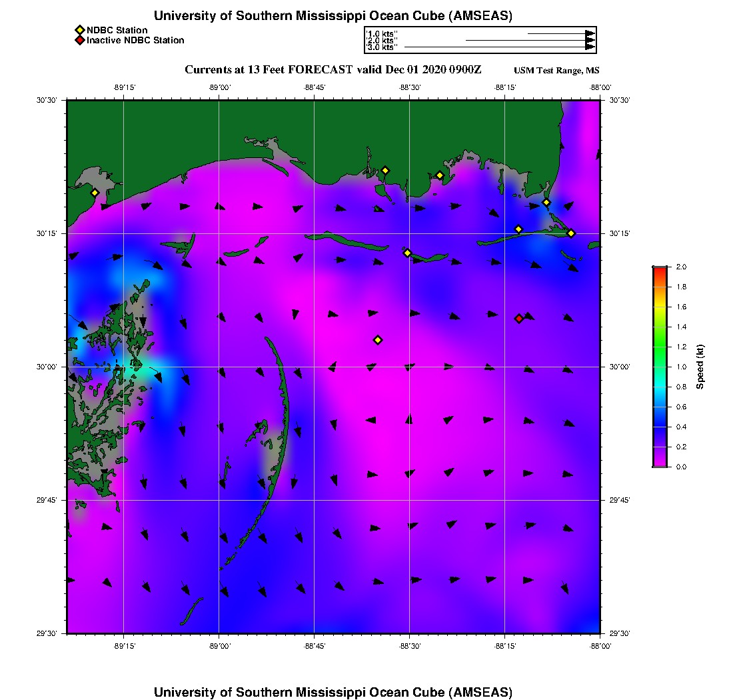
Task: Click 'USM Test Range, MS' label
Action: click(x=556, y=71)
